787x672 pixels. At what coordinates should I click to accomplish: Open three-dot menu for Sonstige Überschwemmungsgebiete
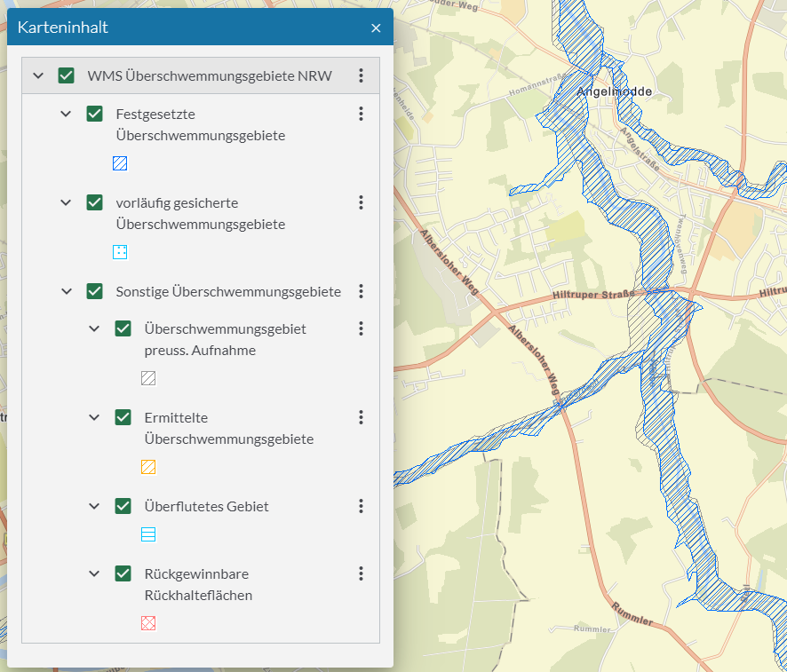click(361, 291)
